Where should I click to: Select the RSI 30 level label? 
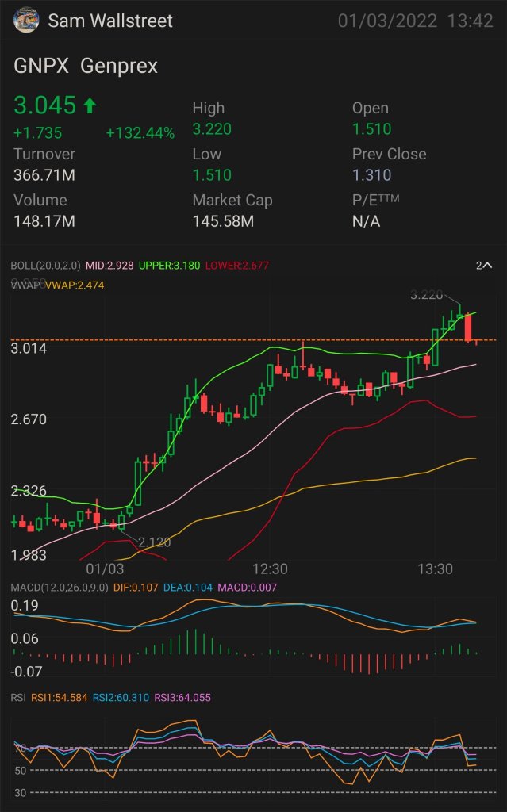(x=20, y=793)
